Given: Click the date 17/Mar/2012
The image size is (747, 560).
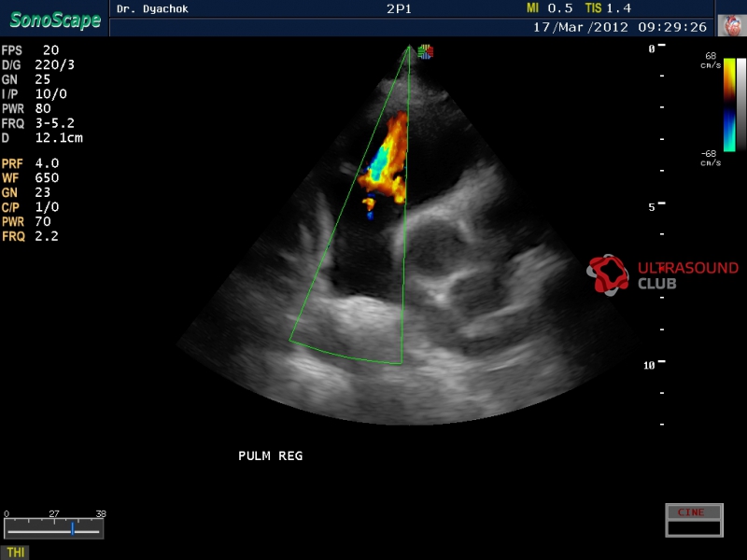Looking at the screenshot, I should coord(580,27).
